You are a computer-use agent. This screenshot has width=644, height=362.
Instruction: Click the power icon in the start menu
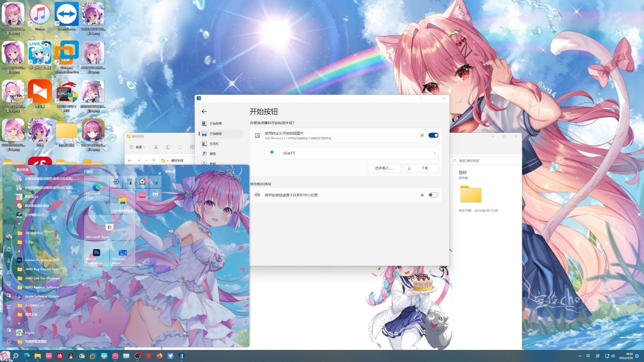click(9, 341)
